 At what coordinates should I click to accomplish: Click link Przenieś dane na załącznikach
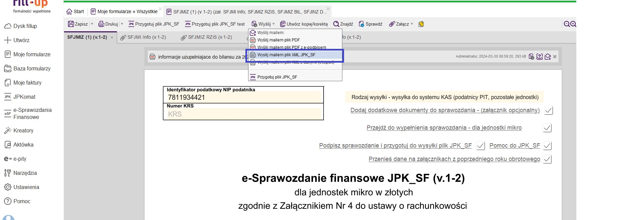point(454,159)
